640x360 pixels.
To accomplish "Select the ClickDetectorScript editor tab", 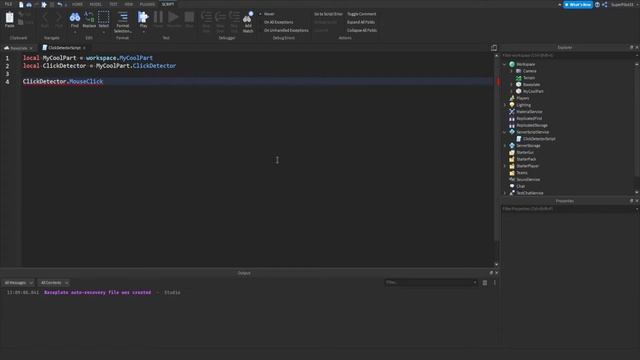I will 64,48.
